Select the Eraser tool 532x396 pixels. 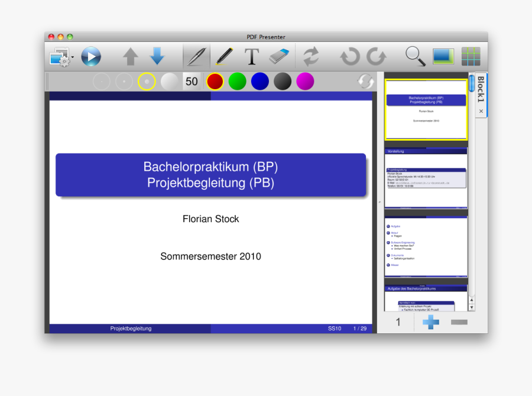278,56
